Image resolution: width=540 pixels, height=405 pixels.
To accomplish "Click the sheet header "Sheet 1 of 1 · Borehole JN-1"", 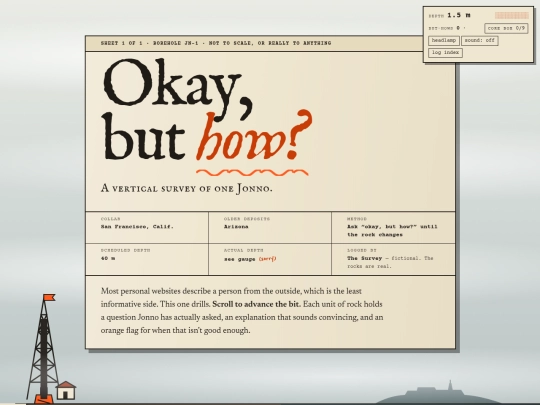I will pyautogui.click(x=149, y=43).
